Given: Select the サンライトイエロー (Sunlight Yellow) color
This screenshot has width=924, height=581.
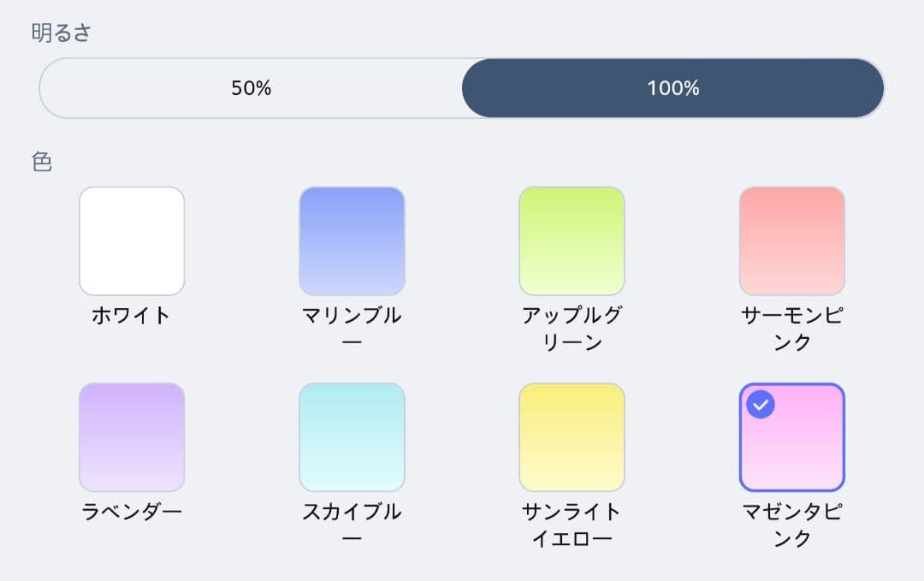Looking at the screenshot, I should coord(572,437).
